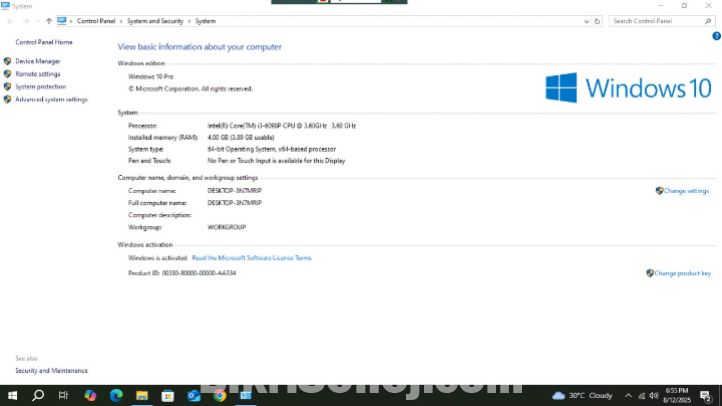Click the shield icon beside System protection
This screenshot has height=406, width=722.
pos(7,87)
